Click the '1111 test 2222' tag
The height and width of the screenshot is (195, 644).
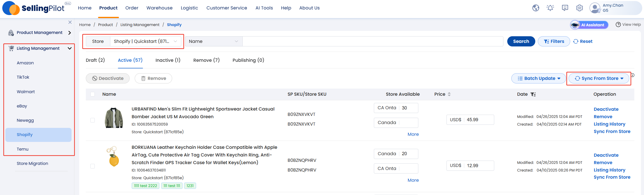click(145, 186)
